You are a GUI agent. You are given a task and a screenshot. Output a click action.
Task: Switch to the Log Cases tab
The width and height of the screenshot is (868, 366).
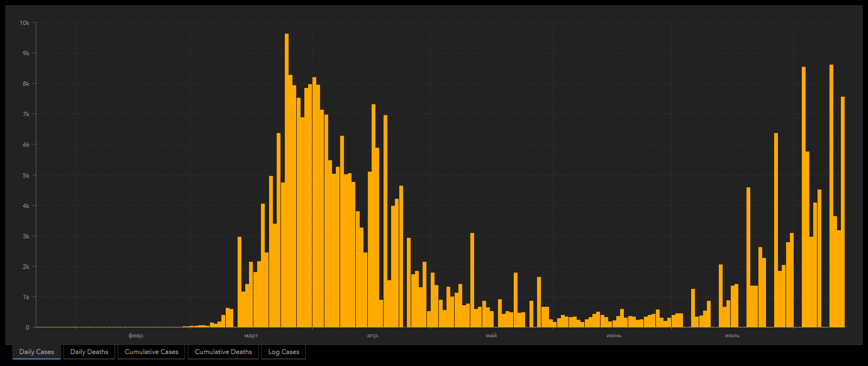[284, 352]
